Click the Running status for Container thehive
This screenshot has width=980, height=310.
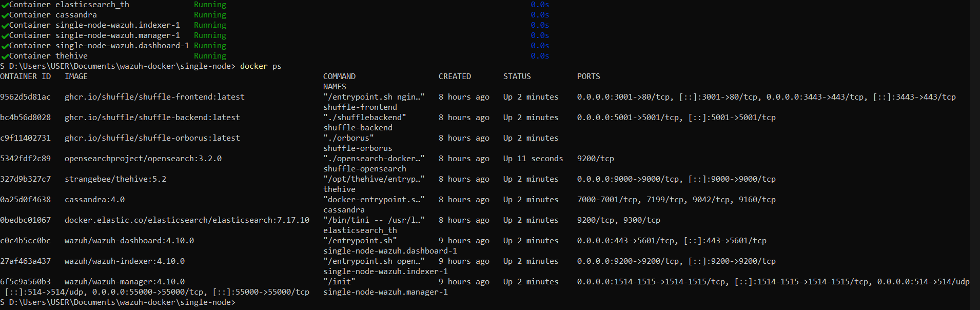tap(210, 56)
